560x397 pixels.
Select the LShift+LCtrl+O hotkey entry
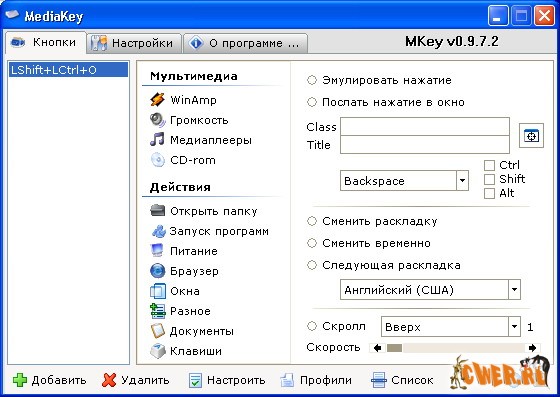click(x=68, y=70)
